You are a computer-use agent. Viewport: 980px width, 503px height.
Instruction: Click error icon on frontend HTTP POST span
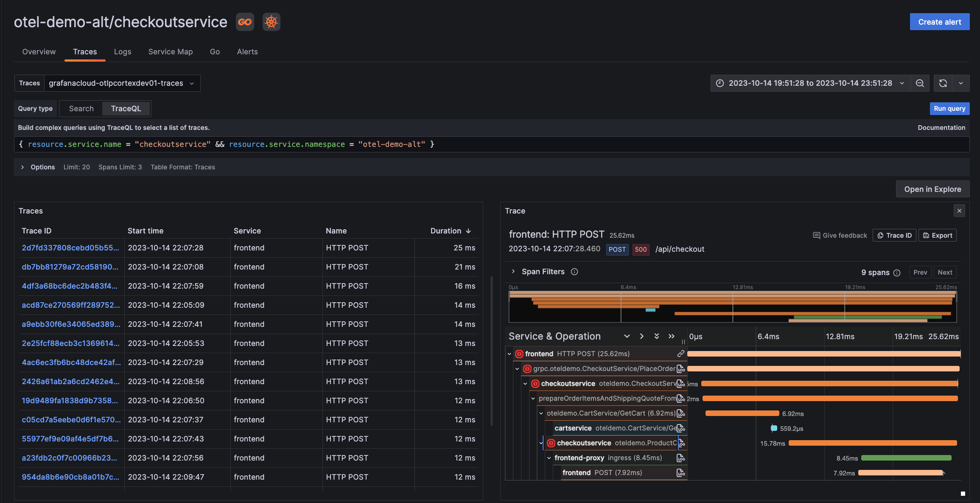519,354
